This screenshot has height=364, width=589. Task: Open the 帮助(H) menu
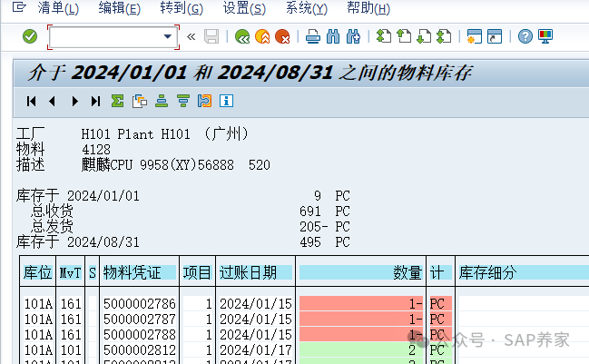(368, 8)
